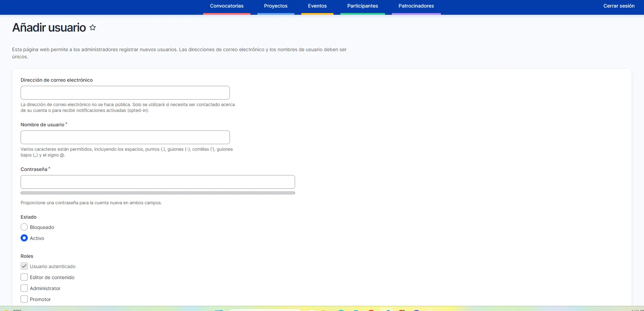The image size is (644, 311).
Task: Click into the Contraseña input field
Action: point(157,182)
